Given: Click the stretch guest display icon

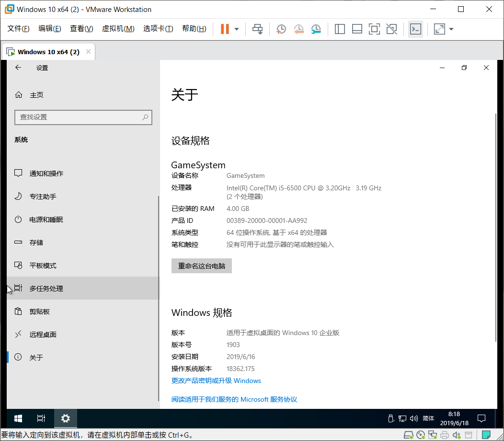Looking at the screenshot, I should click(439, 29).
